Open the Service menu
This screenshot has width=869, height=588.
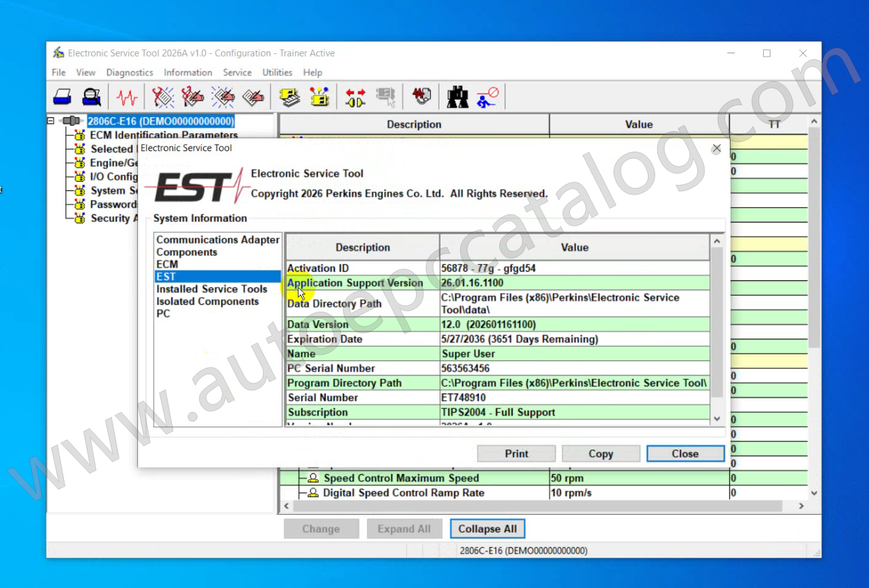(237, 73)
